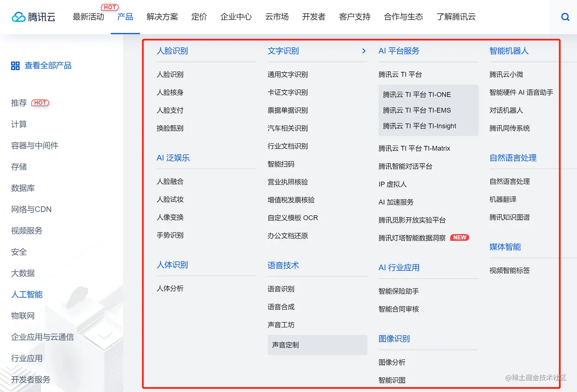Open the 换脸甄别 product link

(x=170, y=128)
